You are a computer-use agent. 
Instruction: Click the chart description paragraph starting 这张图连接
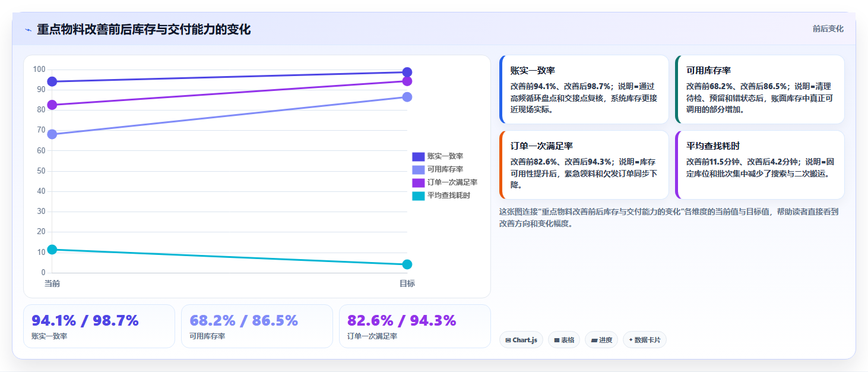669,217
